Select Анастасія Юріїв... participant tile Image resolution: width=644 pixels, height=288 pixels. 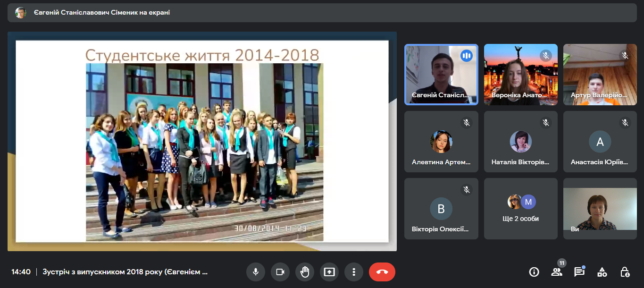pyautogui.click(x=600, y=142)
